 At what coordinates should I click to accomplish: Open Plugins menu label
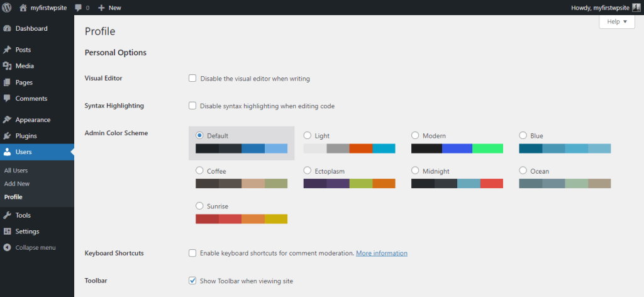(26, 136)
